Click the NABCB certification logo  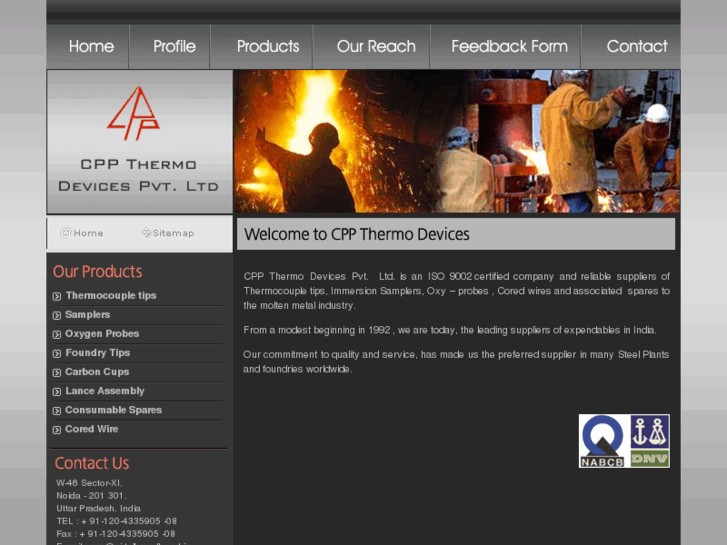[603, 441]
